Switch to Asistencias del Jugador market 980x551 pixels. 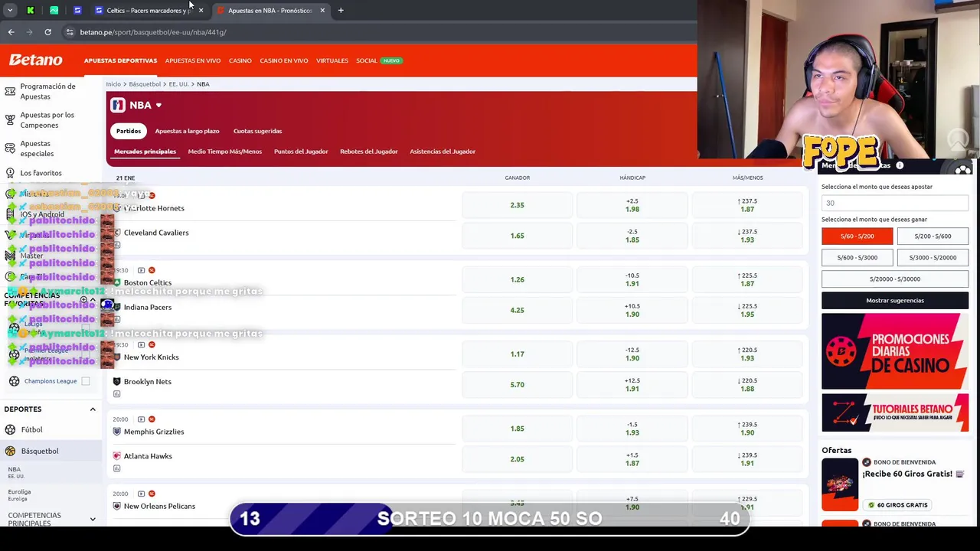(443, 152)
